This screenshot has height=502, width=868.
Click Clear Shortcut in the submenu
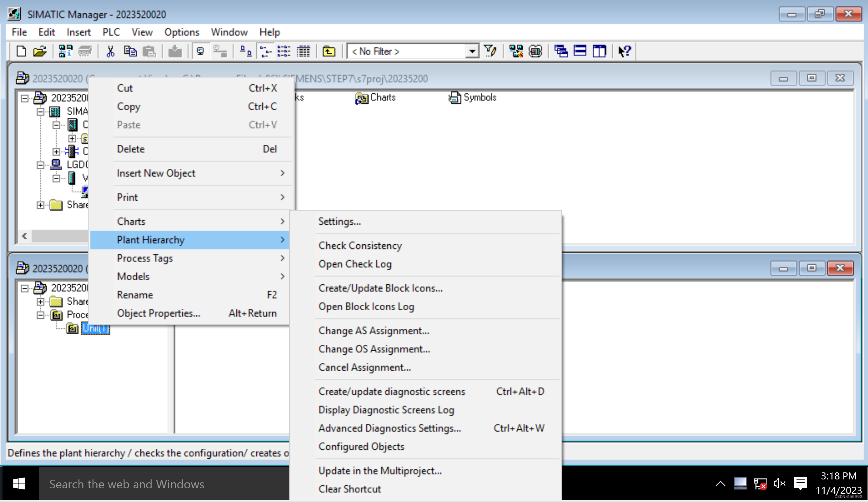349,489
